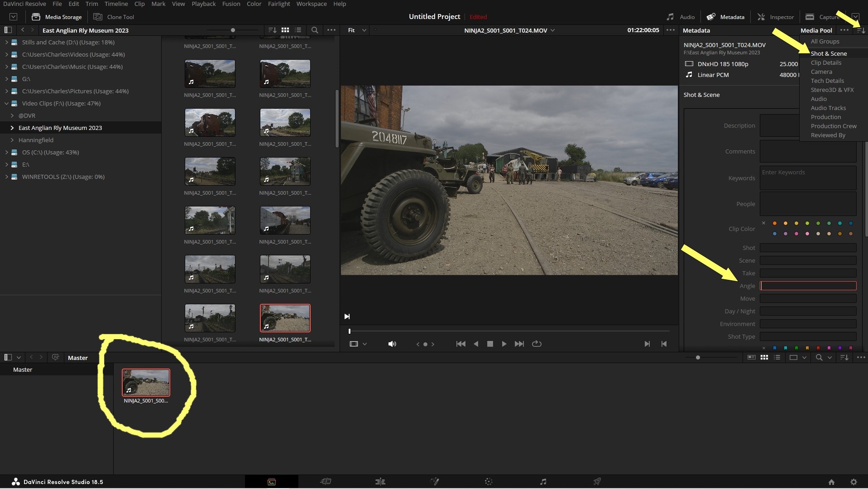Click the viewer scrubber playhead bar
Image resolution: width=868 pixels, height=489 pixels.
coord(350,331)
